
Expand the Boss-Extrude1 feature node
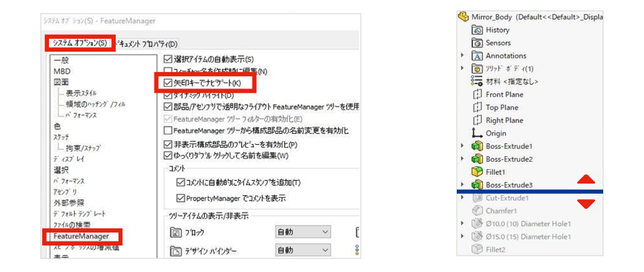click(x=463, y=146)
